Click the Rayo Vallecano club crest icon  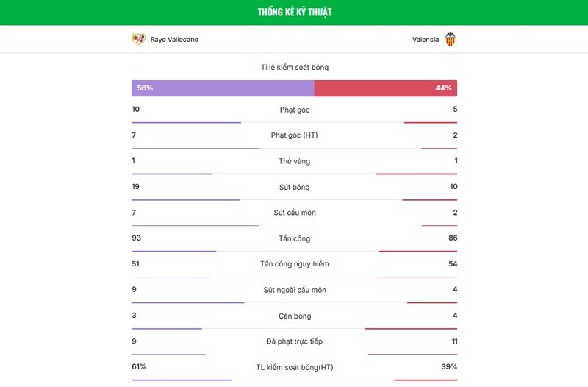[138, 39]
